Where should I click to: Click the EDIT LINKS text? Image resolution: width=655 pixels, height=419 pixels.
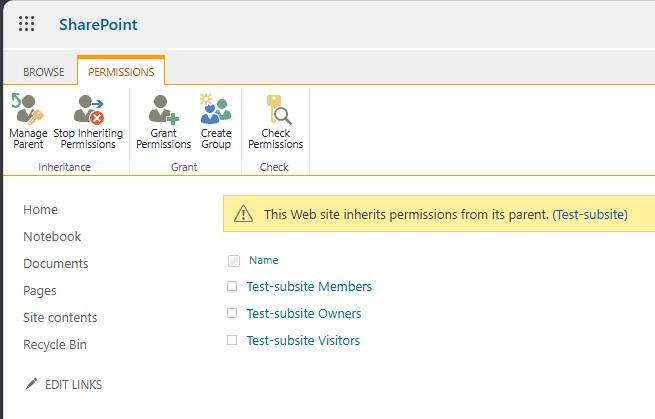pos(74,384)
